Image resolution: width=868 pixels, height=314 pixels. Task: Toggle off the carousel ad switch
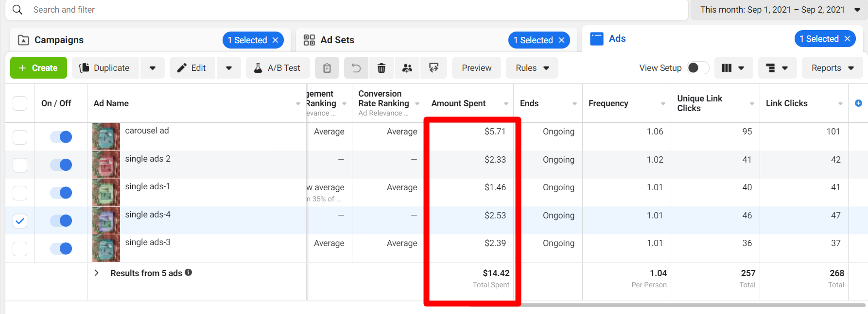(x=61, y=137)
